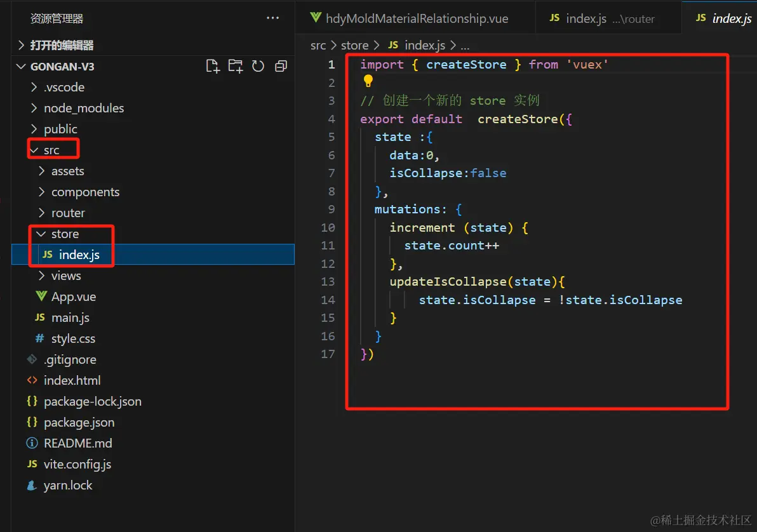Image resolution: width=757 pixels, height=532 pixels.
Task: Click the braces icon beside package.json
Action: pyautogui.click(x=32, y=422)
